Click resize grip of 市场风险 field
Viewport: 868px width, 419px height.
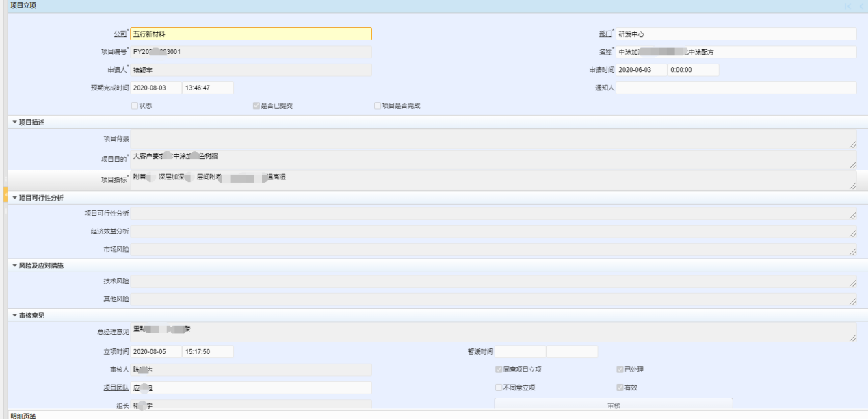click(852, 251)
